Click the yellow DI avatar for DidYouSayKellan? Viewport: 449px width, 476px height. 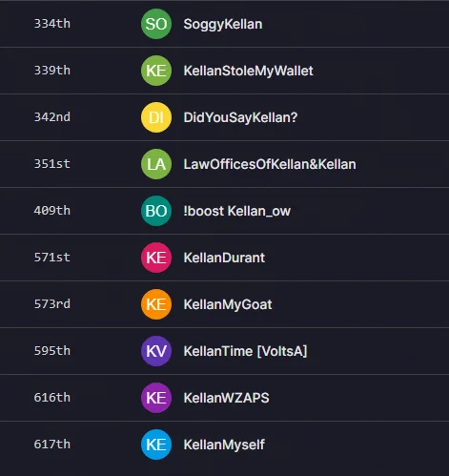coord(156,117)
